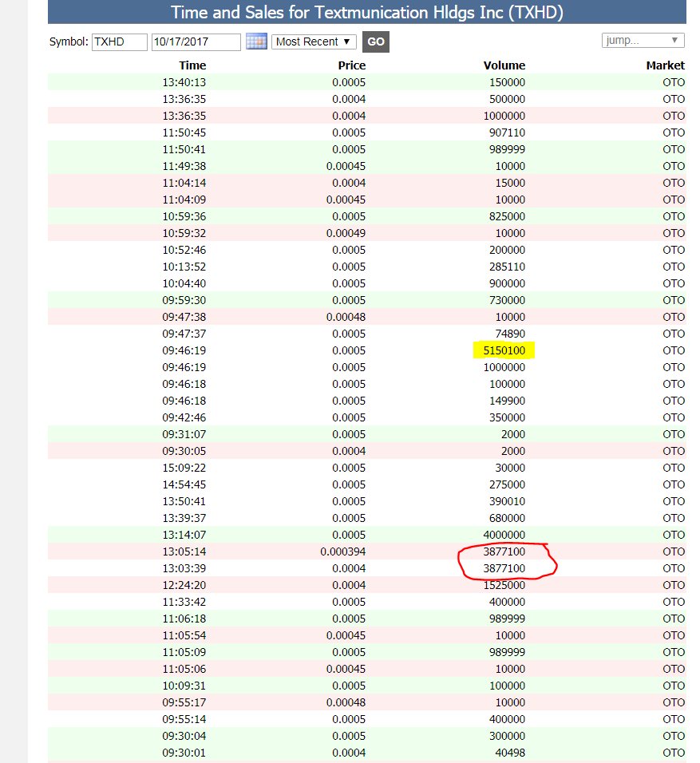Image resolution: width=700 pixels, height=763 pixels.
Task: Select time cell 13:39:37
Action: (184, 518)
